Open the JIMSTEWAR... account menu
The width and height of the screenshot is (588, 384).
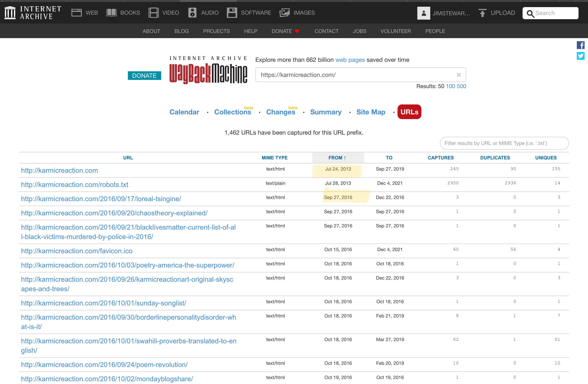pos(451,13)
